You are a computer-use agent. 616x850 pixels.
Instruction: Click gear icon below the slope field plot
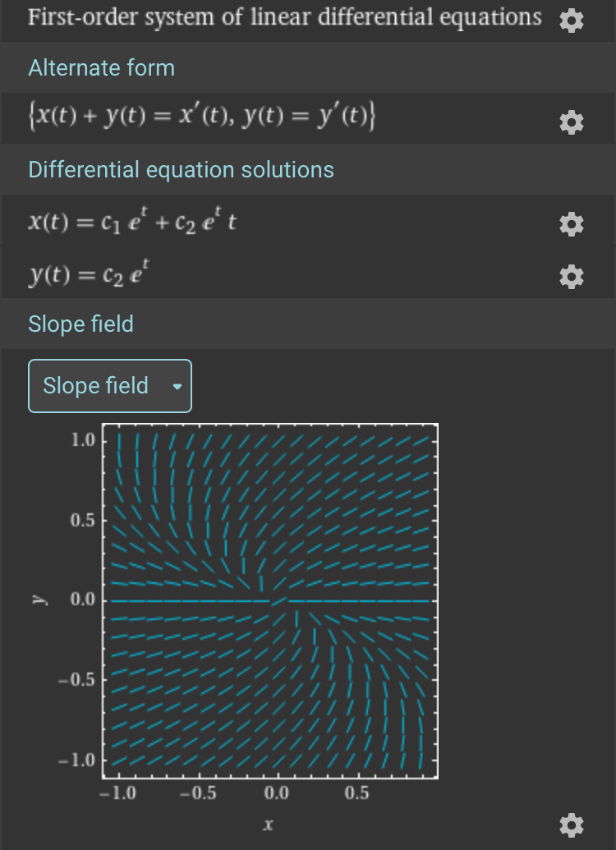click(x=571, y=825)
